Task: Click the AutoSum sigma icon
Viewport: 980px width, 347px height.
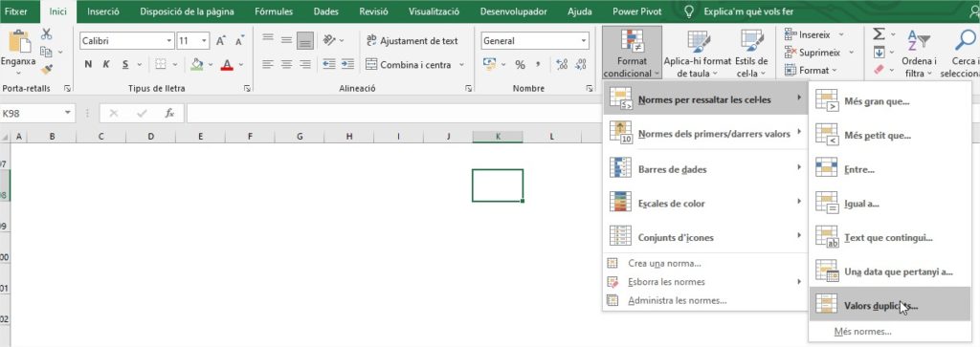Action: [x=880, y=33]
